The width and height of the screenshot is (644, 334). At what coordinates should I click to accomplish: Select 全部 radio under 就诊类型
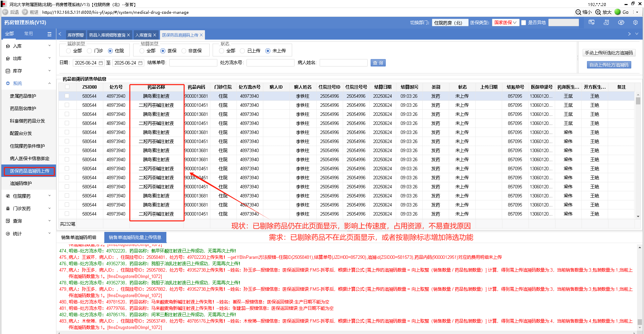68,51
